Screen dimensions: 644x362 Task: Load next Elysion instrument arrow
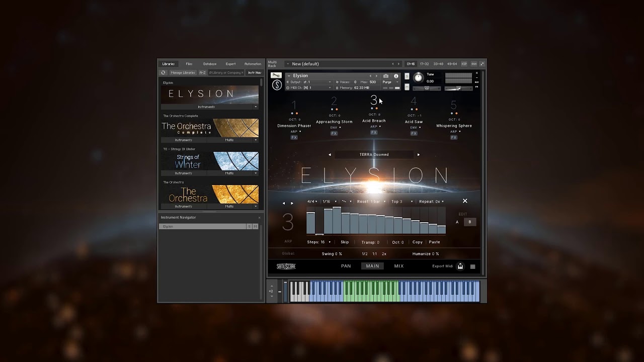[376, 76]
